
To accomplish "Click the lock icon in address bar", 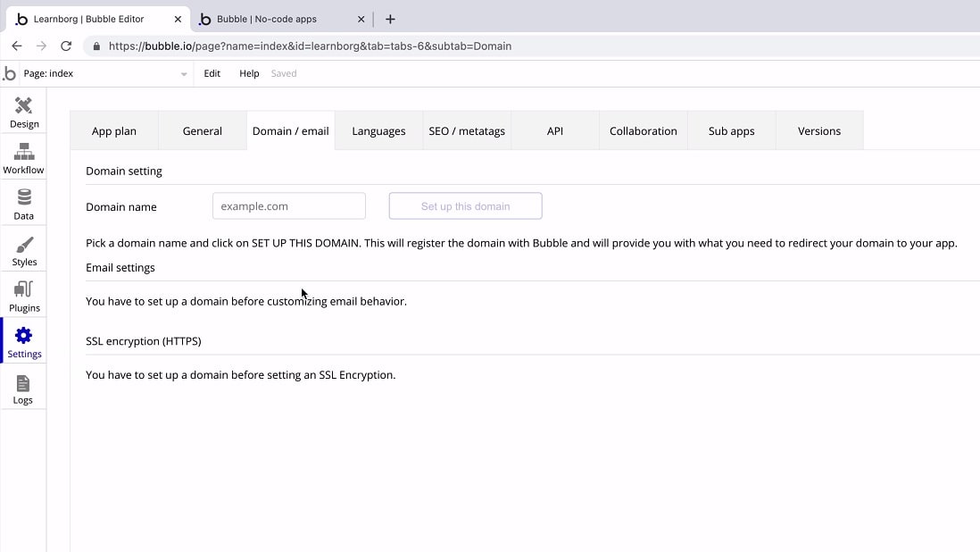I will [96, 46].
